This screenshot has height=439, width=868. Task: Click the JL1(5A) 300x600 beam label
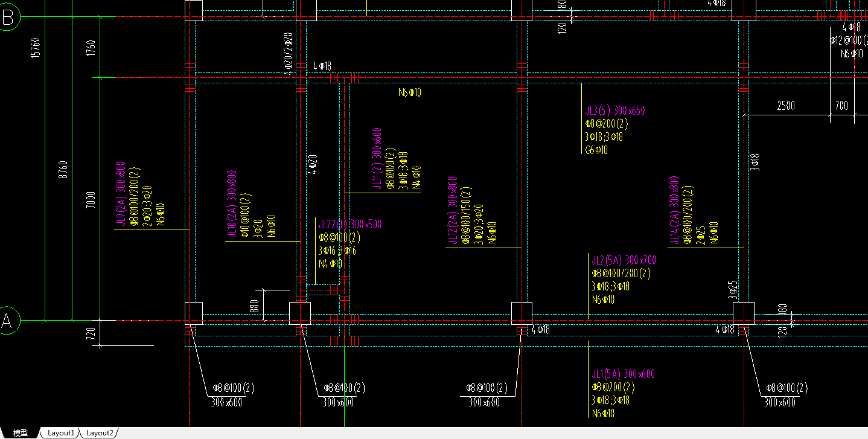coord(623,374)
